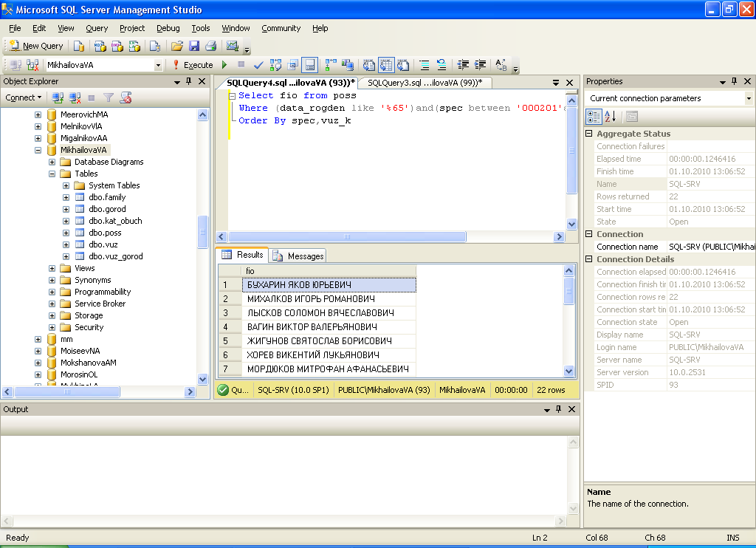
Task: Expand the Security folder
Action: 52,328
